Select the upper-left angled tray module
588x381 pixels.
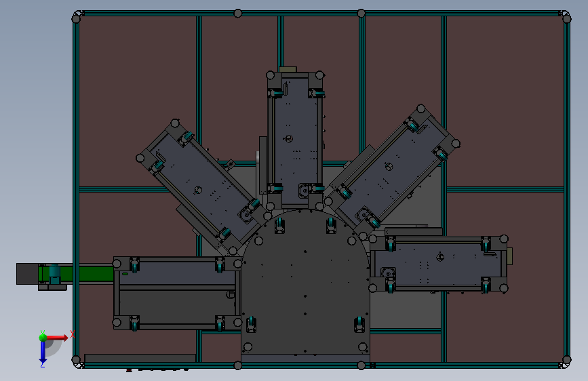tap(204, 188)
